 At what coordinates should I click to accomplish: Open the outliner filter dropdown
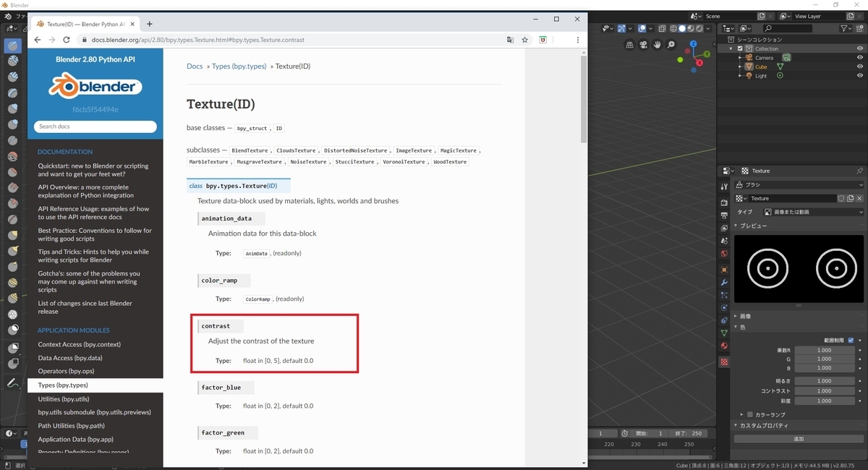pos(846,28)
